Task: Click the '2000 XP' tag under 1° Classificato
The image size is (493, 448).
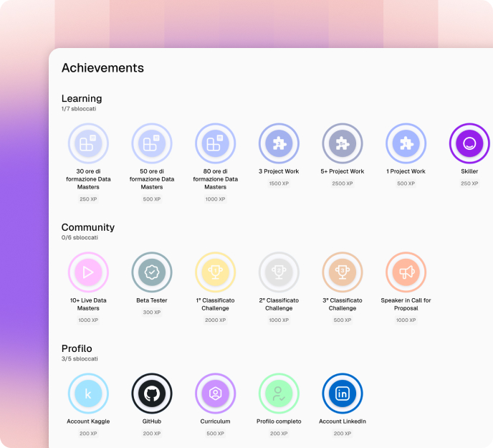Action: point(216,320)
